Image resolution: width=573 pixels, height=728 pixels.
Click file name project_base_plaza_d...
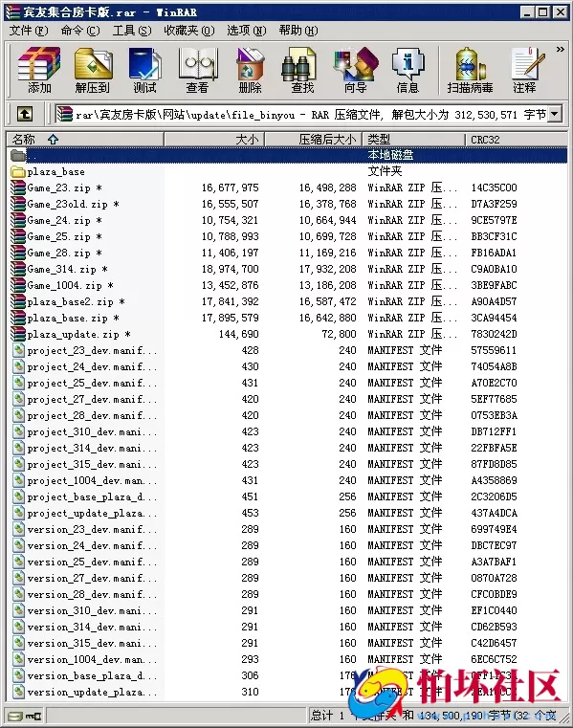coord(92,497)
